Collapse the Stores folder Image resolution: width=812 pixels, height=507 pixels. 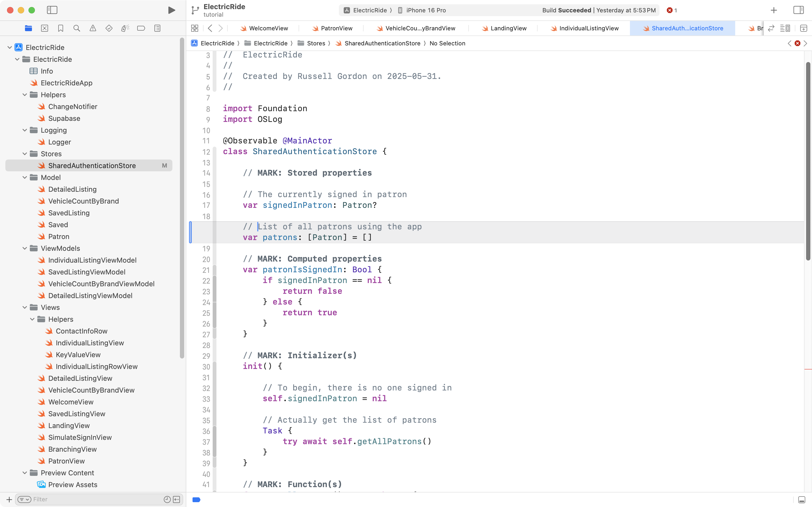point(24,154)
